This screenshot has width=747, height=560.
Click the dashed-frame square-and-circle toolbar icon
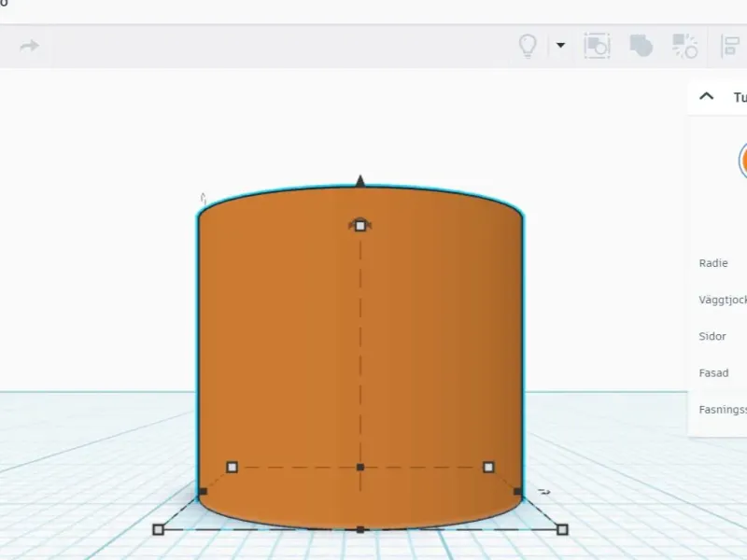[597, 46]
